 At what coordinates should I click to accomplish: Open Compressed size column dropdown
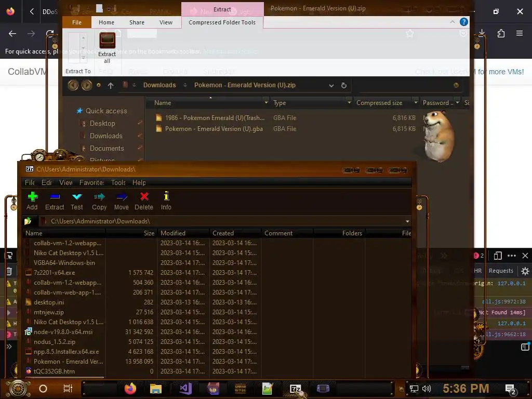pos(415,102)
